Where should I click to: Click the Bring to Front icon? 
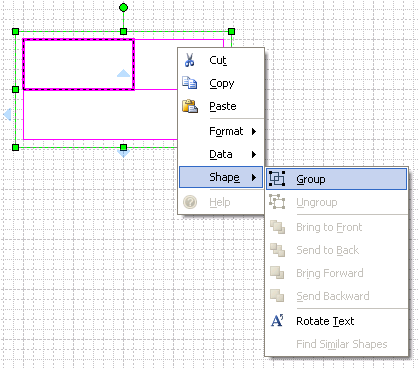coord(277,227)
